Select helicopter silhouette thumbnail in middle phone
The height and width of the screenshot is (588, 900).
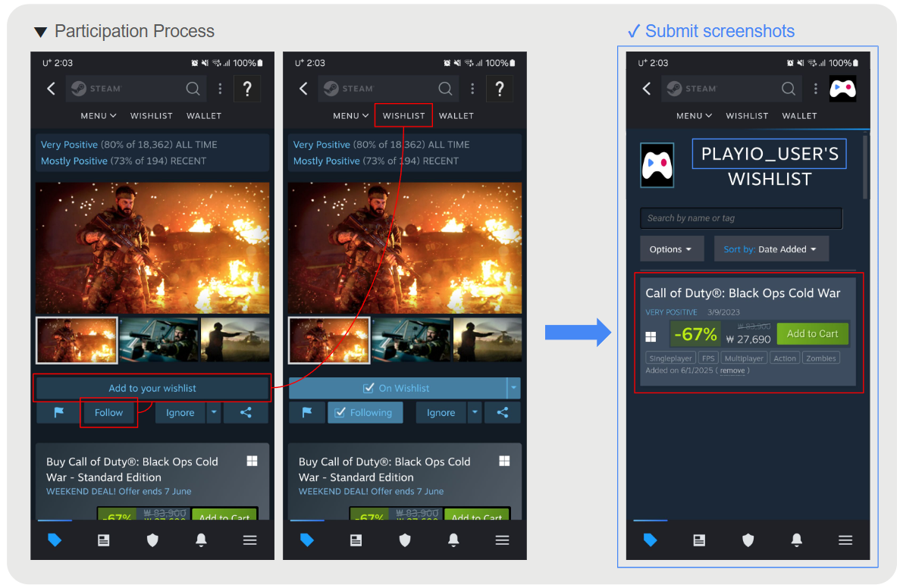(x=488, y=340)
